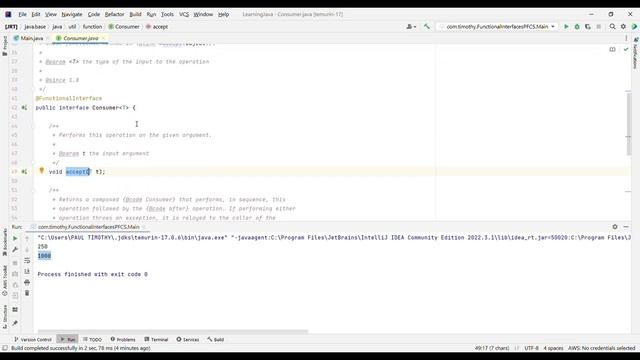The image size is (640, 360).
Task: Click the editor vertical scrollbar thumb
Action: click(x=629, y=124)
